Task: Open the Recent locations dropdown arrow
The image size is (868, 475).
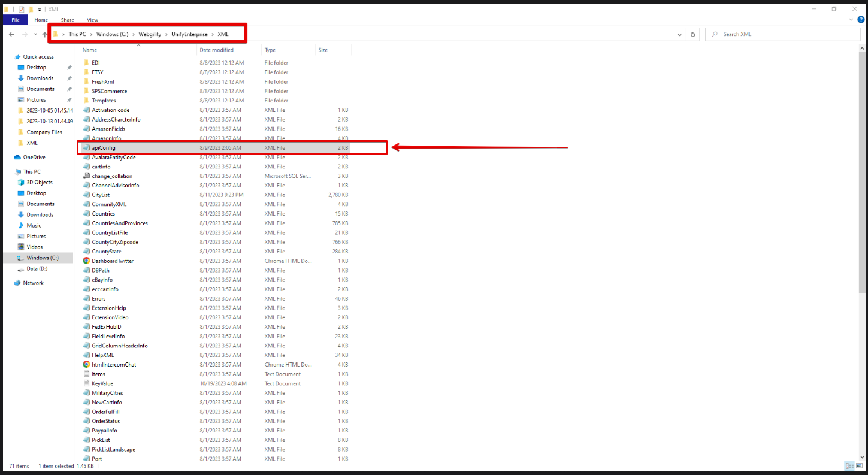Action: tap(35, 34)
